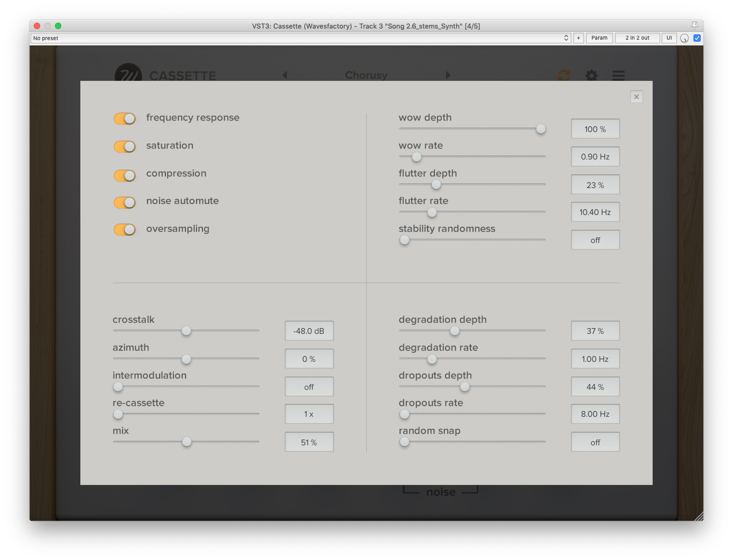Click the orange sync arrows icon
The width and height of the screenshot is (733, 560).
coord(564,76)
